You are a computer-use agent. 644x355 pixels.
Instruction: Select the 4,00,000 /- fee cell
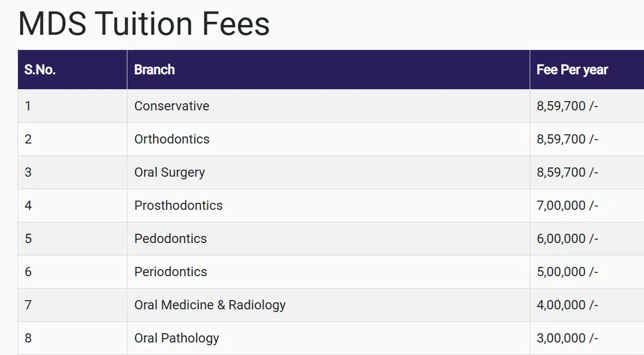click(567, 305)
